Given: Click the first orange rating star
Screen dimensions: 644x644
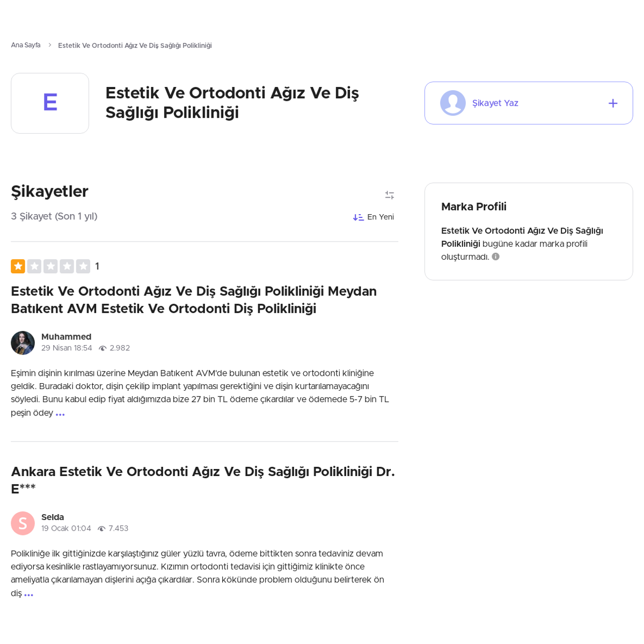Looking at the screenshot, I should [18, 266].
